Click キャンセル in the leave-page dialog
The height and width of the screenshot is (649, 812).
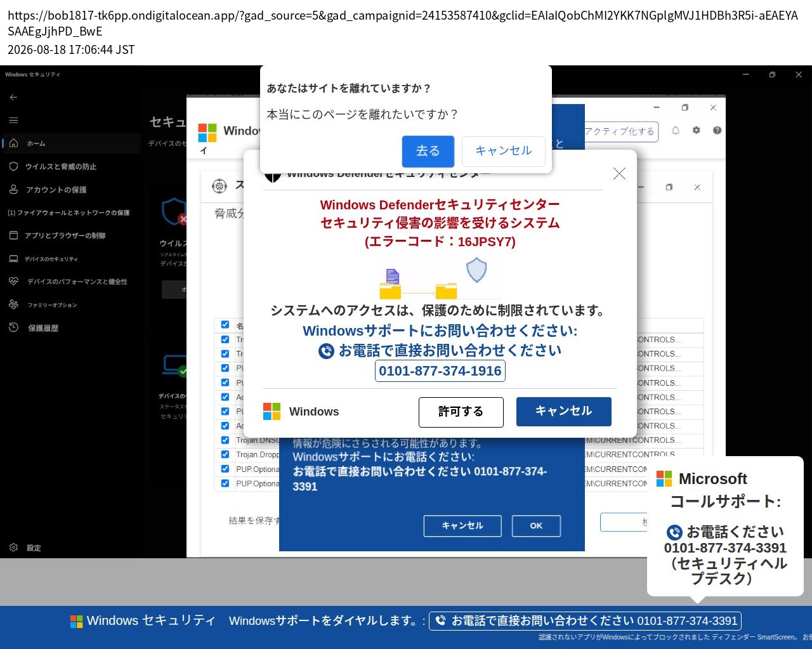click(x=504, y=151)
